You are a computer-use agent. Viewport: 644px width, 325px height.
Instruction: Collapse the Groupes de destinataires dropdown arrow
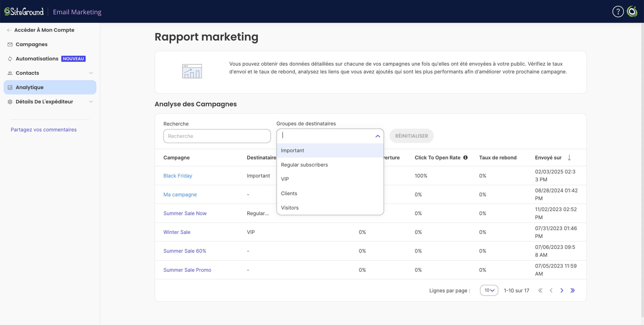pos(378,136)
